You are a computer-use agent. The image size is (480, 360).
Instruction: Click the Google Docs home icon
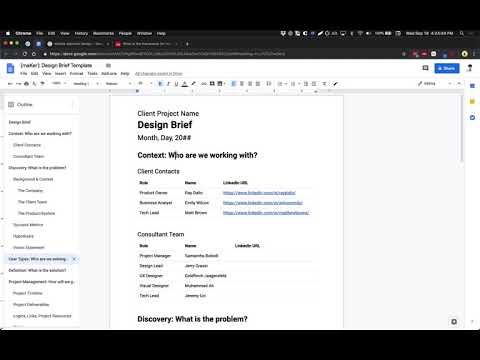coord(11,68)
